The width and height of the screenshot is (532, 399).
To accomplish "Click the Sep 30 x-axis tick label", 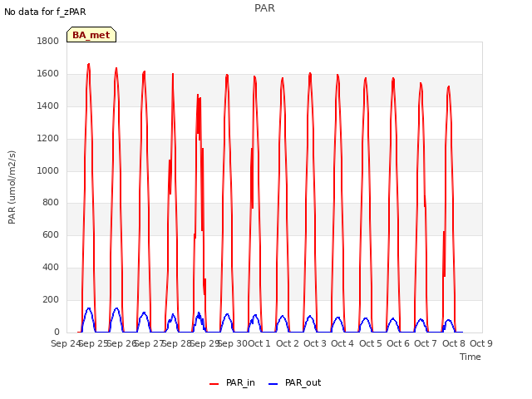I will [x=233, y=343].
